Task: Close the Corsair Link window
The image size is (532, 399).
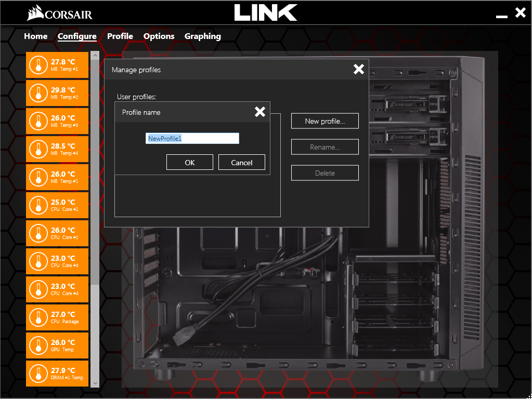Action: (x=521, y=13)
